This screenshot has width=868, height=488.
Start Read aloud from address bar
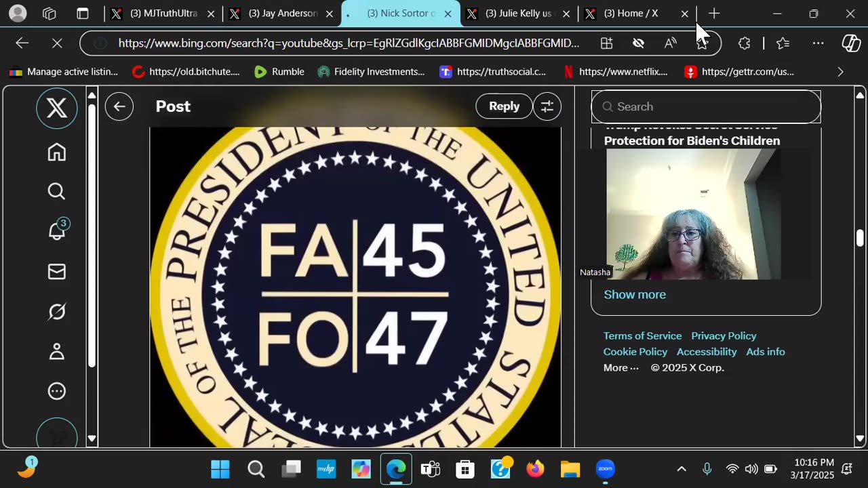(x=670, y=43)
